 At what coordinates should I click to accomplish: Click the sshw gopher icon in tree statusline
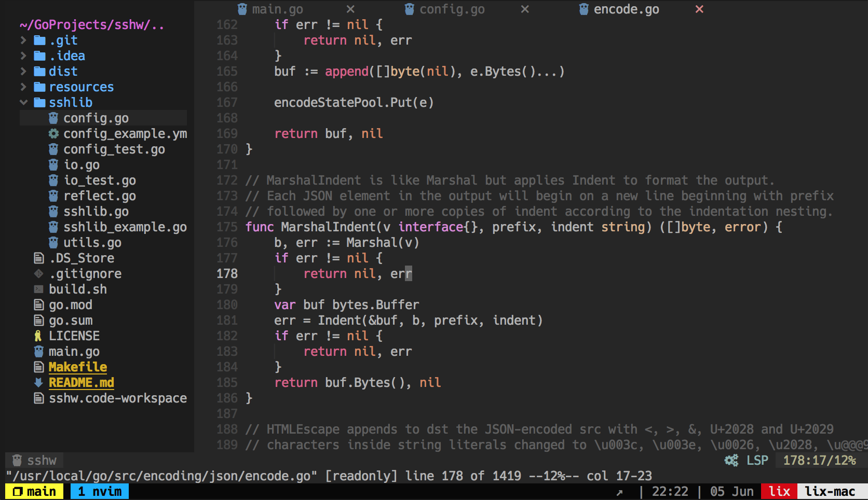[17, 461]
